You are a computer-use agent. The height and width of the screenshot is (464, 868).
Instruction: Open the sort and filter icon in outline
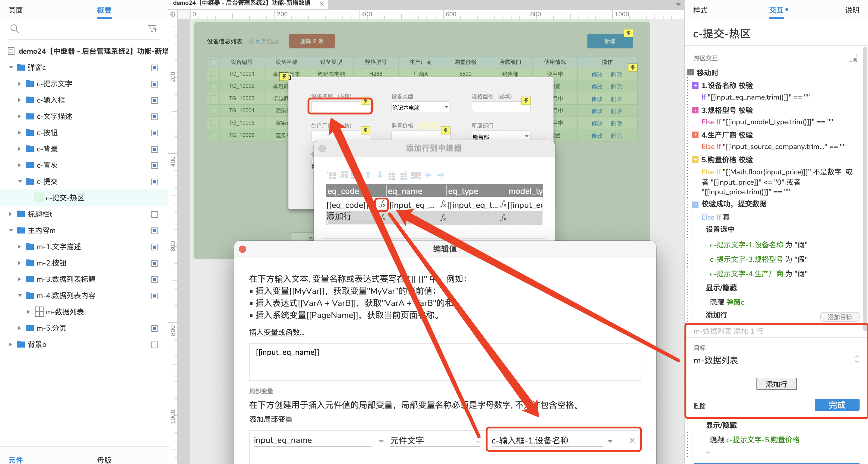pyautogui.click(x=153, y=29)
